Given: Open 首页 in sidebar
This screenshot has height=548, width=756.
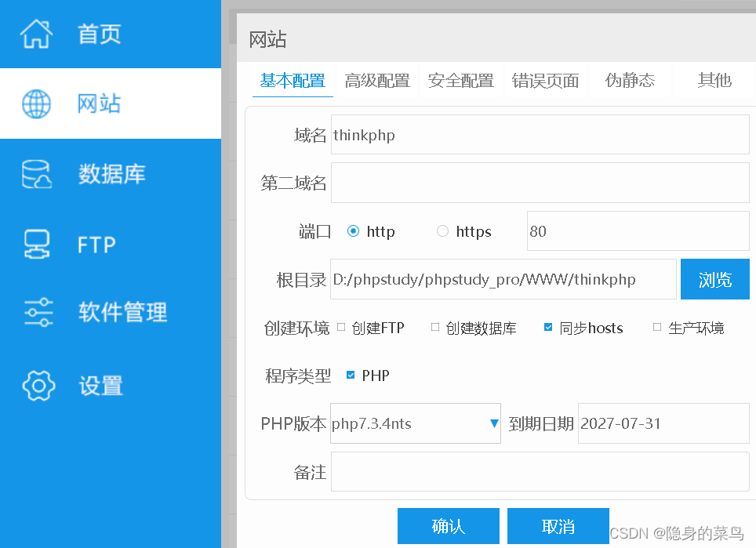Looking at the screenshot, I should tap(100, 34).
